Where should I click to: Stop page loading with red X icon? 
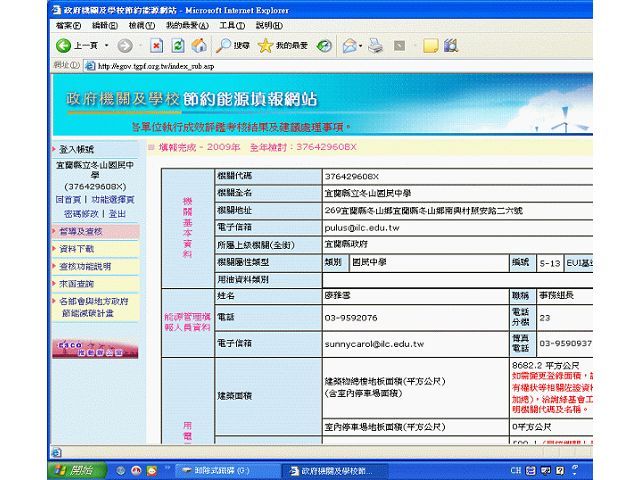coord(157,46)
